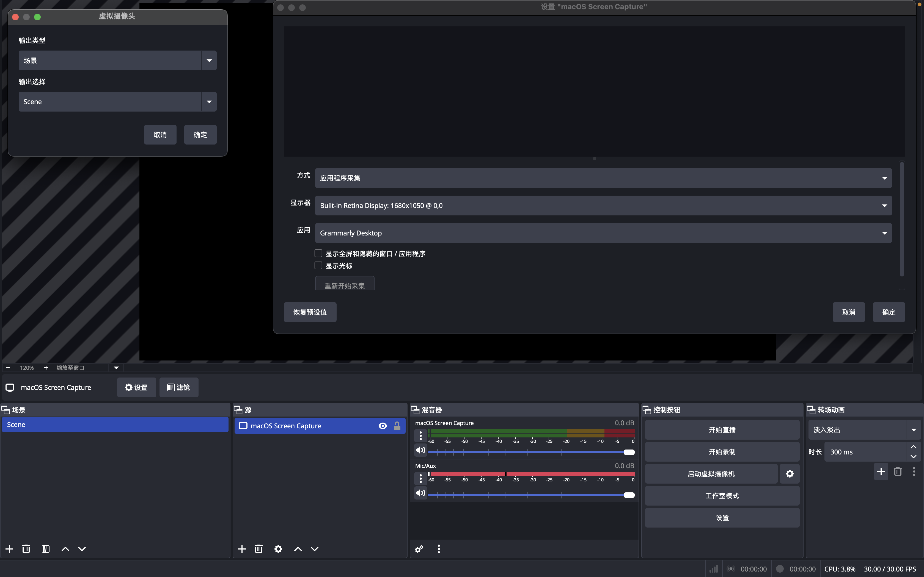Check 显示全屏和隐藏的窗口 checkbox
Viewport: 924px width, 577px height.
click(x=318, y=253)
